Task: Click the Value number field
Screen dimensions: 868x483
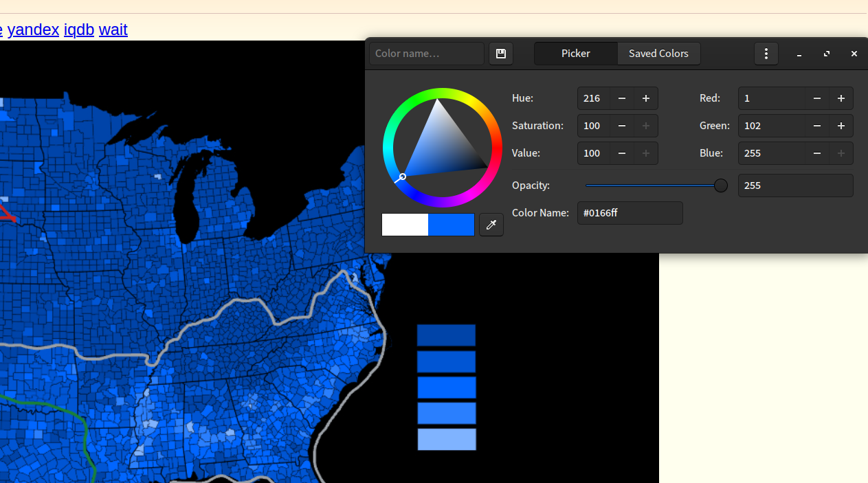Action: 594,153
